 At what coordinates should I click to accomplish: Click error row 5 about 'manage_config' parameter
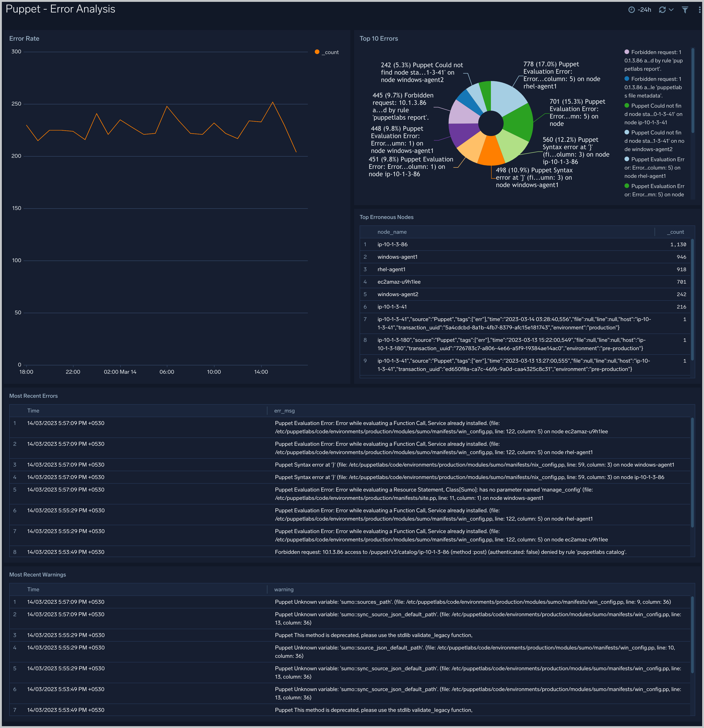tap(349, 494)
